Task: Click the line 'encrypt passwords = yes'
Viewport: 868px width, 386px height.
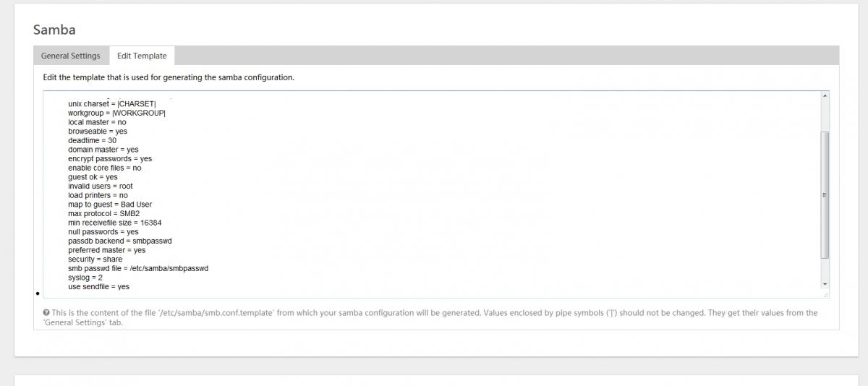Action: (110, 159)
